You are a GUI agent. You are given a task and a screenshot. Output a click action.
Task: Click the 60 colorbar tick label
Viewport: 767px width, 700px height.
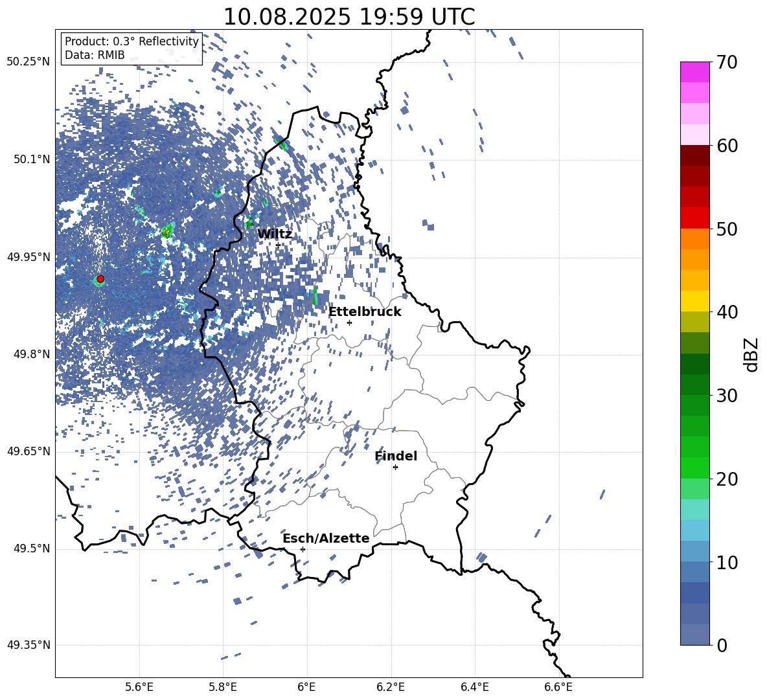click(727, 146)
